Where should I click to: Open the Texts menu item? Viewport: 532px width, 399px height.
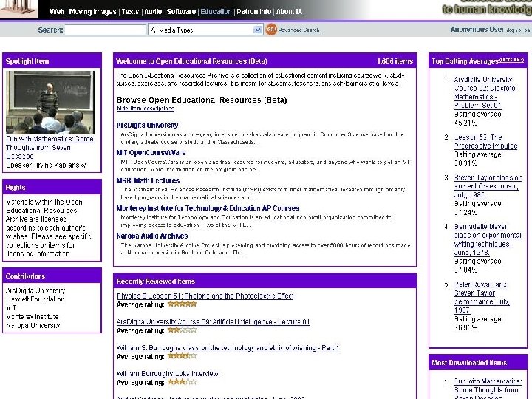(x=130, y=12)
